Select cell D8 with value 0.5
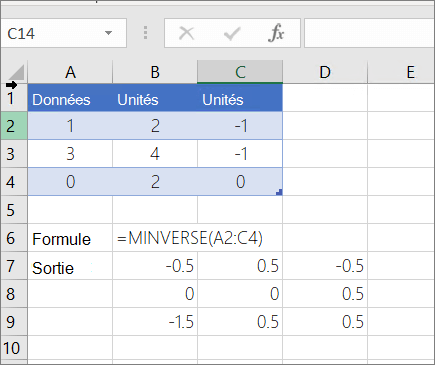Screen dimensions: 435x365 click(325, 294)
